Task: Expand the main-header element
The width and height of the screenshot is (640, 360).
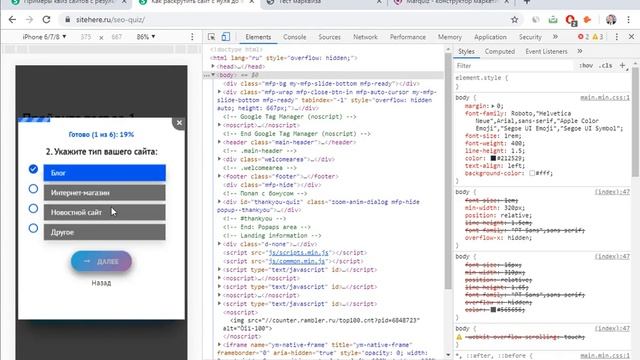Action: 219,142
